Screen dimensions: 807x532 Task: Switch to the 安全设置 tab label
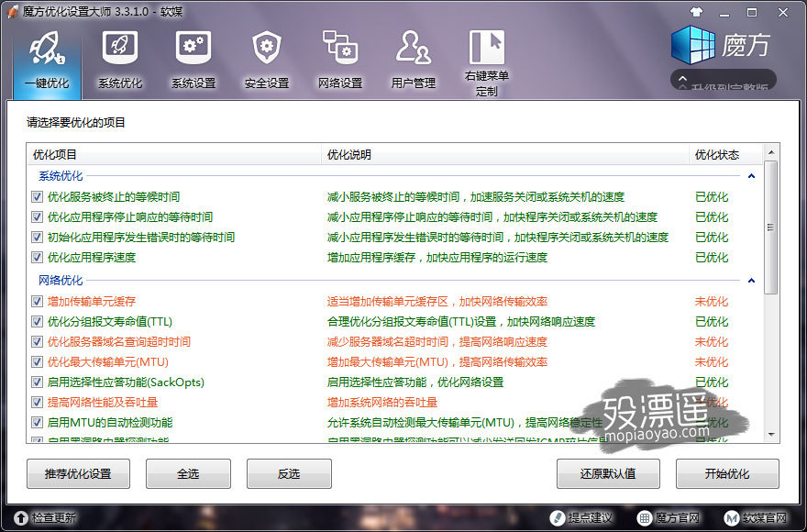(267, 83)
